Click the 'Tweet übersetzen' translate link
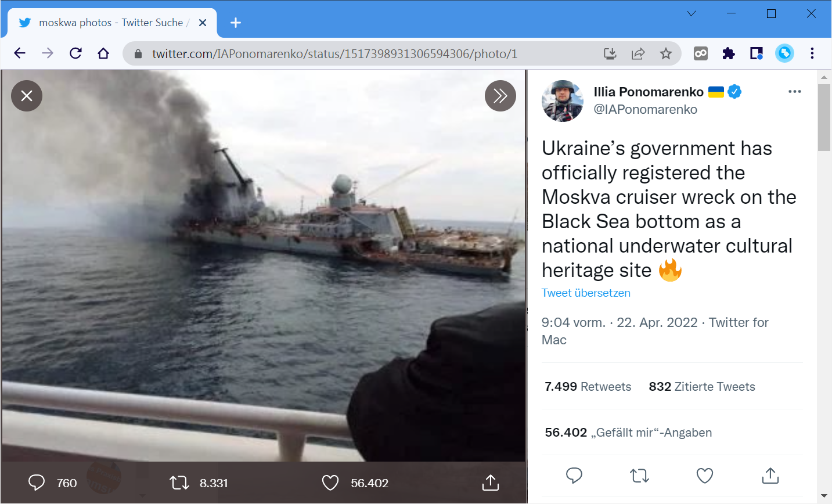Image resolution: width=832 pixels, height=504 pixels. [586, 293]
